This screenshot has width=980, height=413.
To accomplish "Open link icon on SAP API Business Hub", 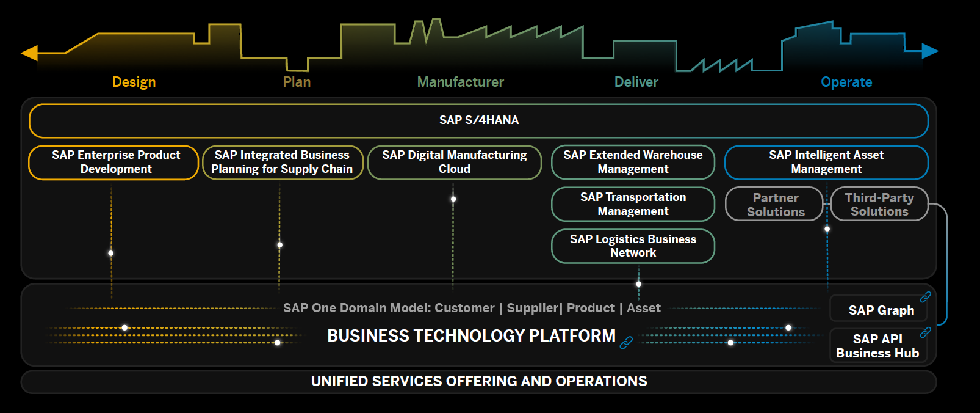I will [925, 332].
